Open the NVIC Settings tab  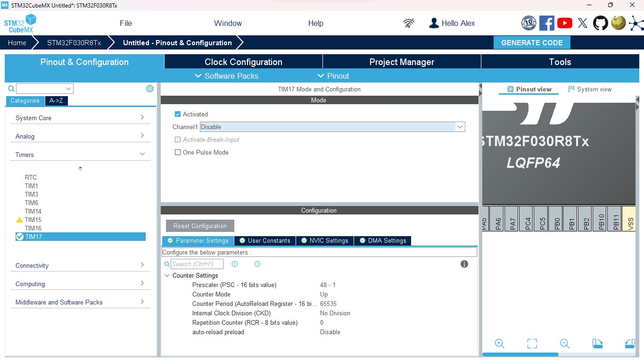click(324, 240)
